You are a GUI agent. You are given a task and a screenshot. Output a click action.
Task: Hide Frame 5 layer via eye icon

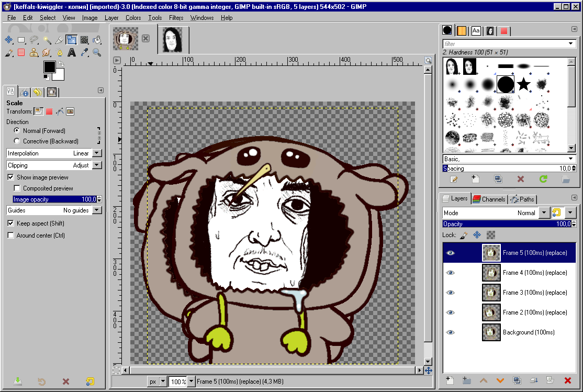point(450,253)
